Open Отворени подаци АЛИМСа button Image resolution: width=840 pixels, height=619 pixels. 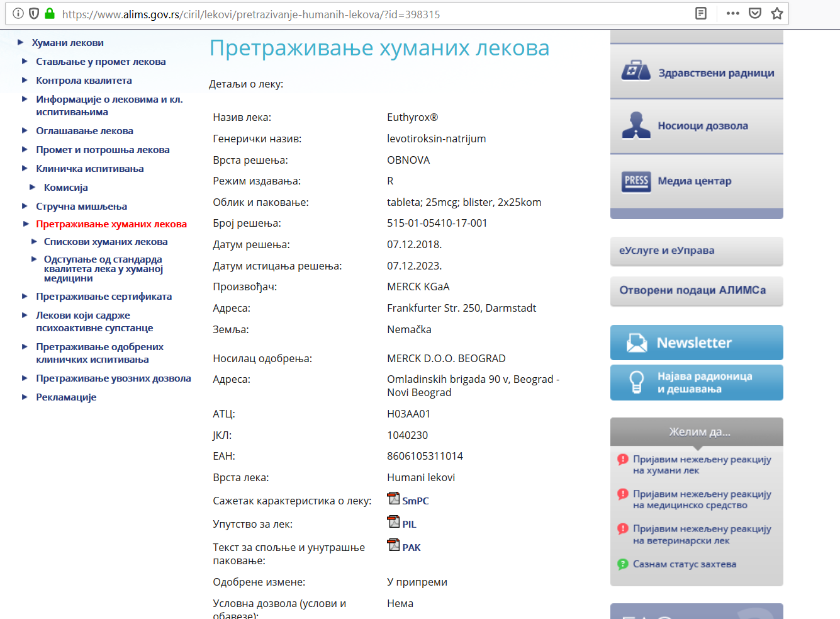(697, 291)
